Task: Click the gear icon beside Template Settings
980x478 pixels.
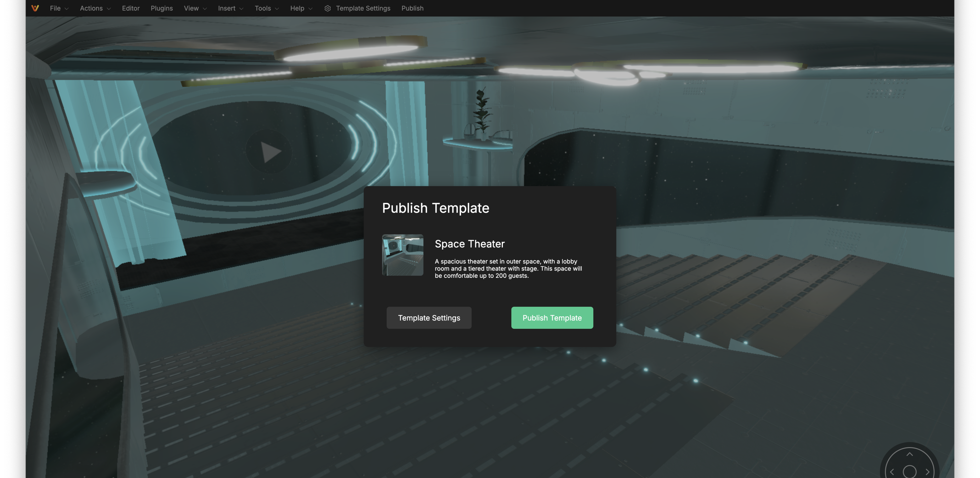Action: (x=327, y=8)
